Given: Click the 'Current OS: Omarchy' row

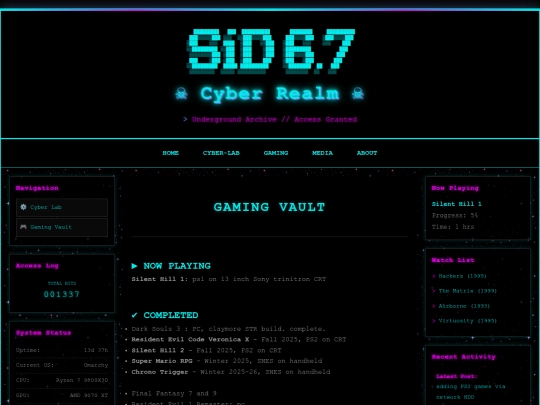Looking at the screenshot, I should coord(62,365).
